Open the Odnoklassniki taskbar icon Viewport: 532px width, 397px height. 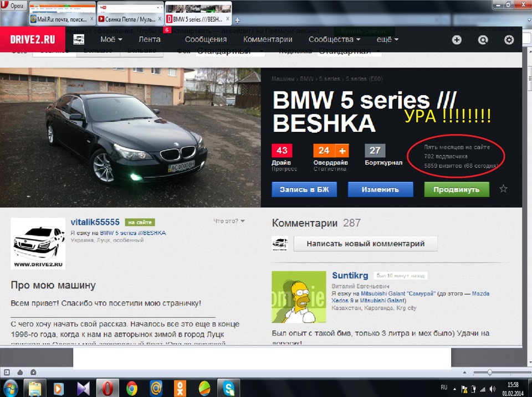pyautogui.click(x=180, y=389)
